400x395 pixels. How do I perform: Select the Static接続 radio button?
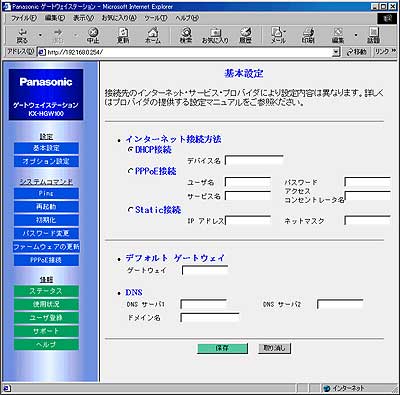coord(131,210)
